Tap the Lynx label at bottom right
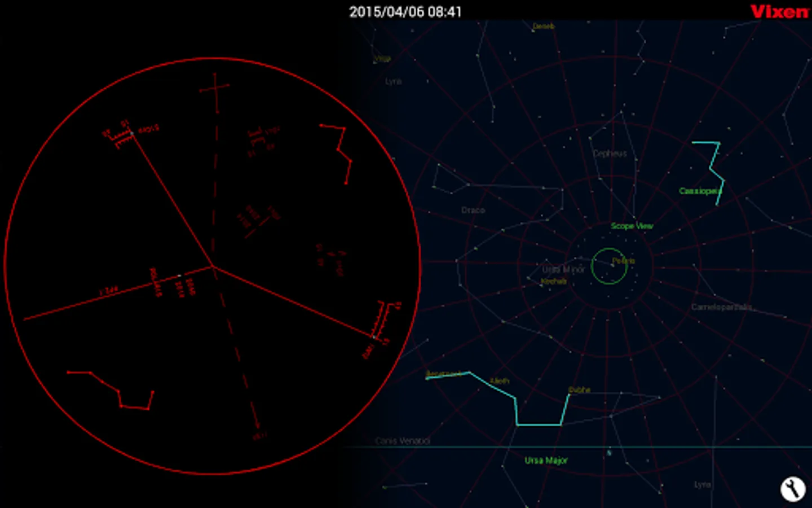This screenshot has height=508, width=812. pyautogui.click(x=703, y=484)
